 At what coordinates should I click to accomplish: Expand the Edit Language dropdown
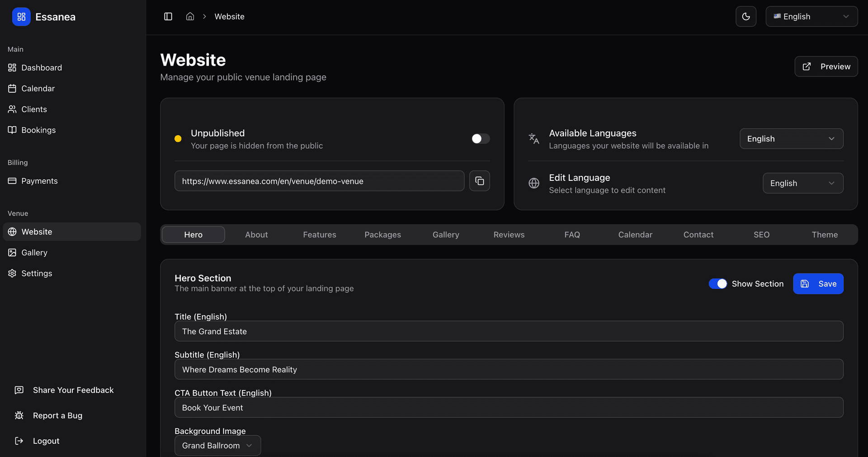(x=802, y=183)
